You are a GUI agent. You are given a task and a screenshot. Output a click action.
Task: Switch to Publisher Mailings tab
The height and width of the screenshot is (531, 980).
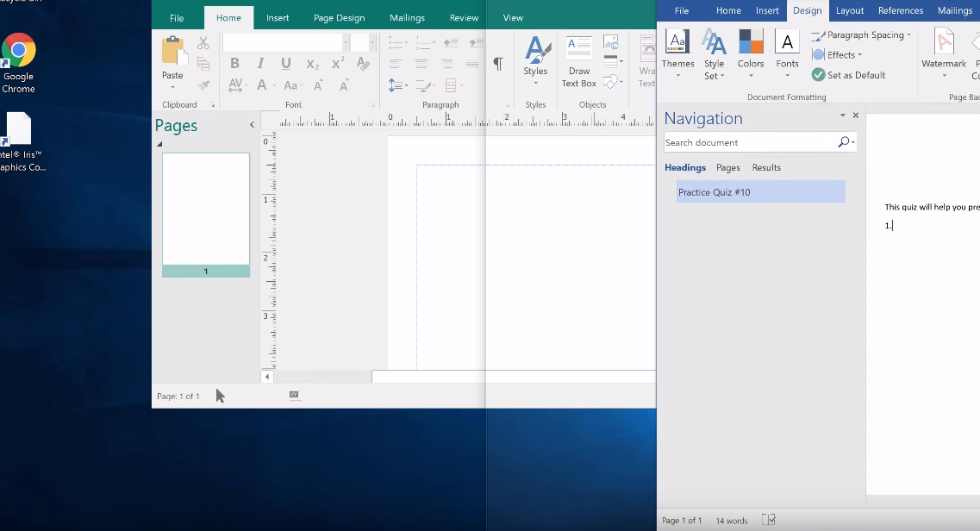[407, 17]
